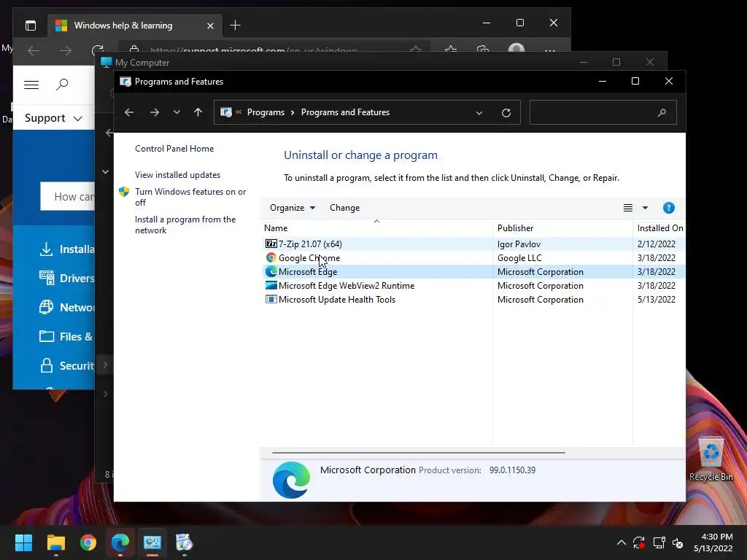Show hidden system tray icons
This screenshot has height=560, width=747.
click(622, 542)
